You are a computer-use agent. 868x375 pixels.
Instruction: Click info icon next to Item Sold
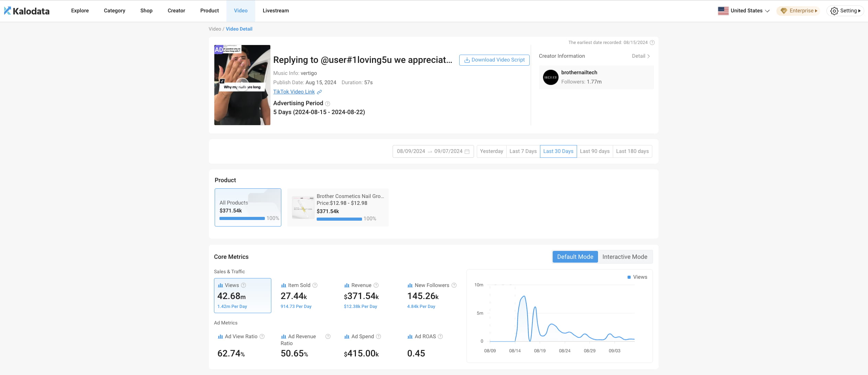pyautogui.click(x=315, y=285)
